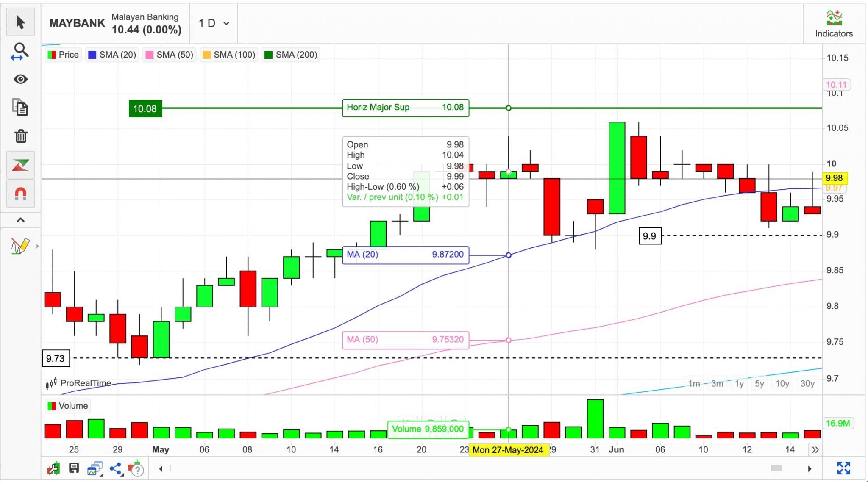This screenshot has height=482, width=868.
Task: Click the 9.9 dashed line label
Action: tap(650, 236)
